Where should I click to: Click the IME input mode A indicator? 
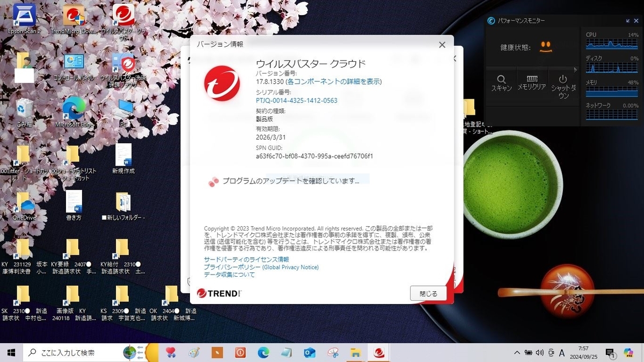pos(562,352)
